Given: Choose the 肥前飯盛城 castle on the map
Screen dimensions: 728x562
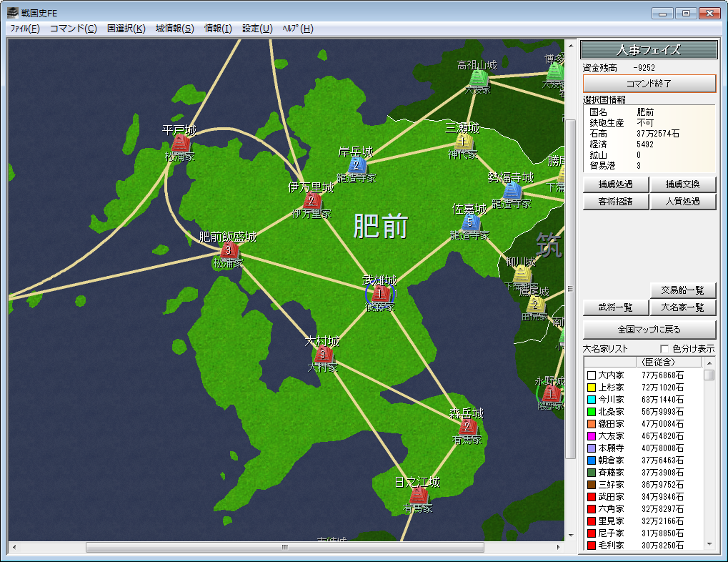Looking at the screenshot, I should coord(229,250).
